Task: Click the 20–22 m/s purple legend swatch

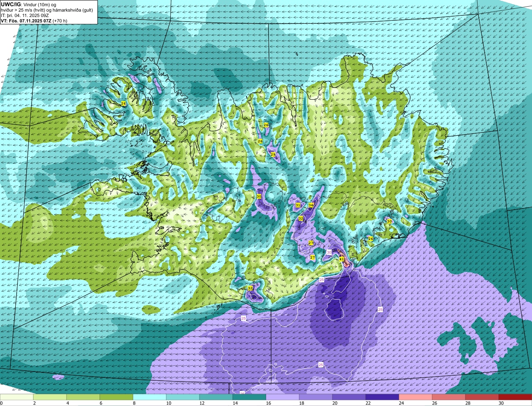Action: point(349,397)
